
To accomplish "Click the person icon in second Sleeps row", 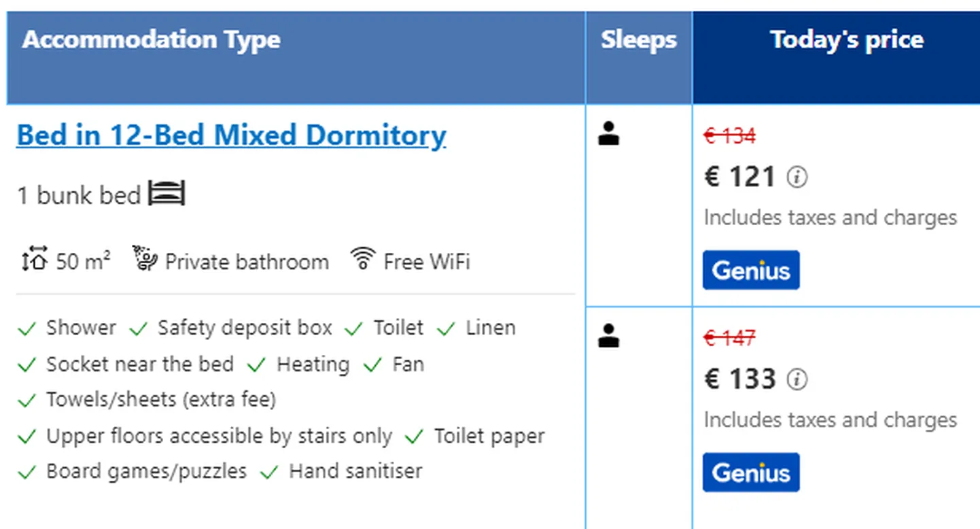I will 608,335.
